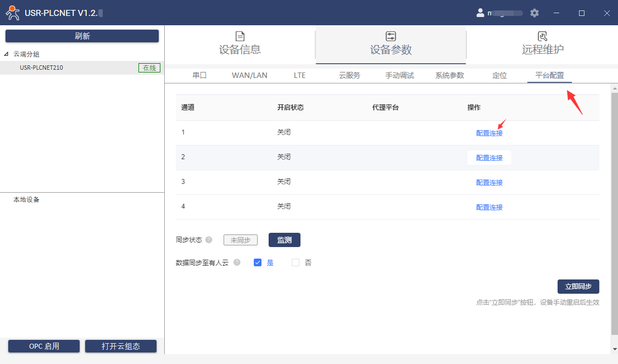Check the 否 checkbox
618x364 pixels.
pos(296,262)
